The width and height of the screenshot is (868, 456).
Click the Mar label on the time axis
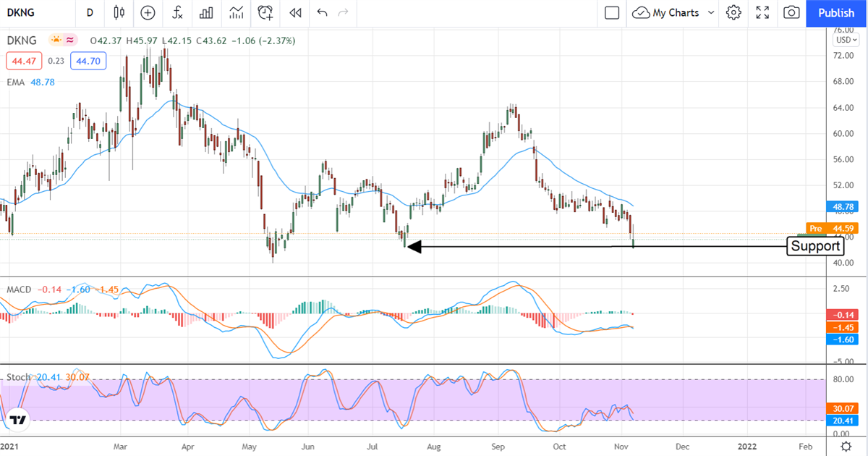click(121, 447)
